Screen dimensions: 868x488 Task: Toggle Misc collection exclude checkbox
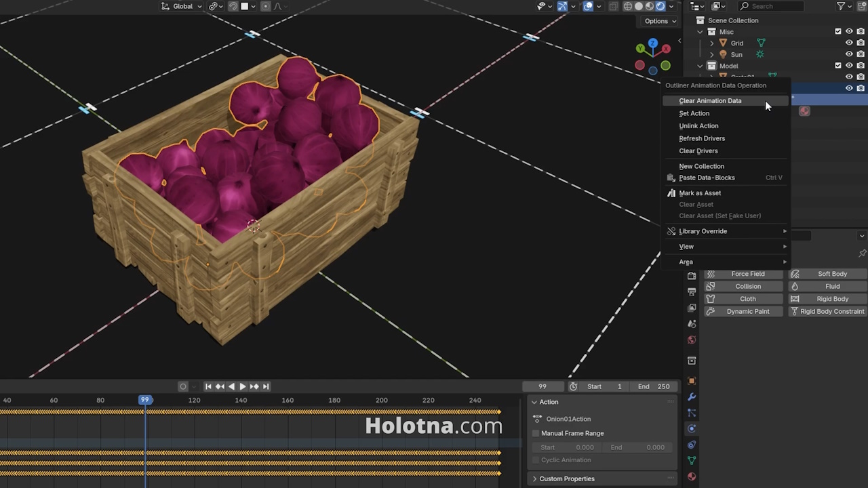pos(838,32)
